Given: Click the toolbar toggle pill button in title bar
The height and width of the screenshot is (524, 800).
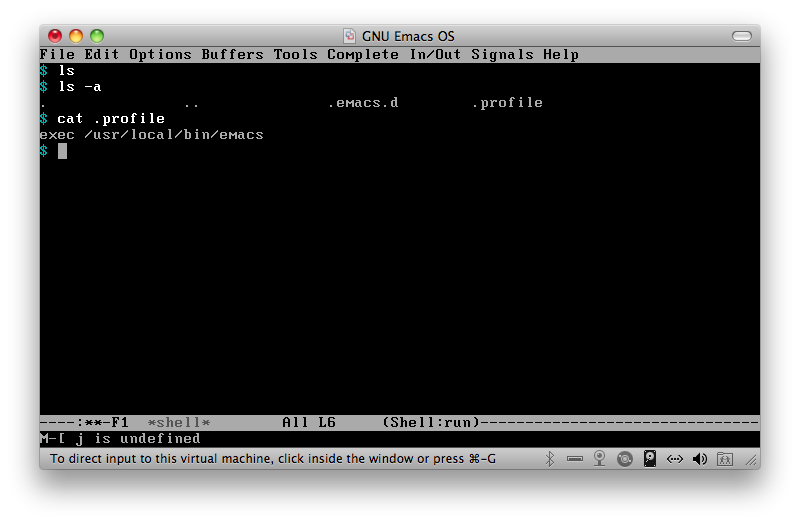Looking at the screenshot, I should [741, 36].
